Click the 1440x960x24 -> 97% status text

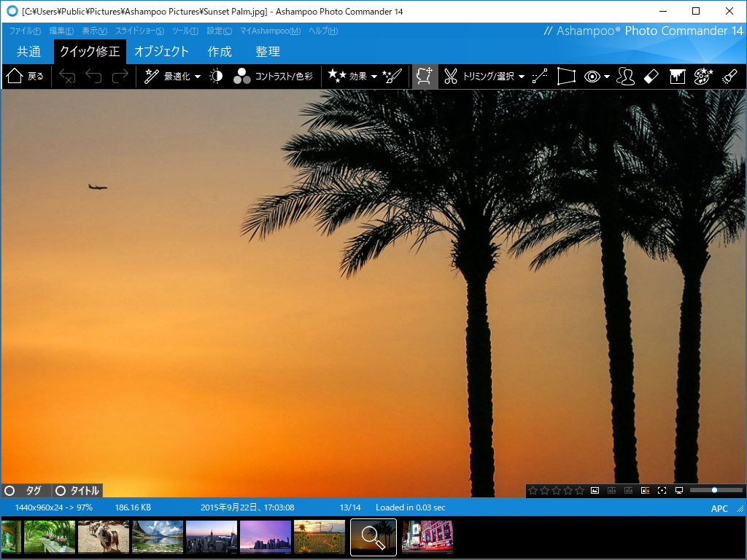pos(54,507)
